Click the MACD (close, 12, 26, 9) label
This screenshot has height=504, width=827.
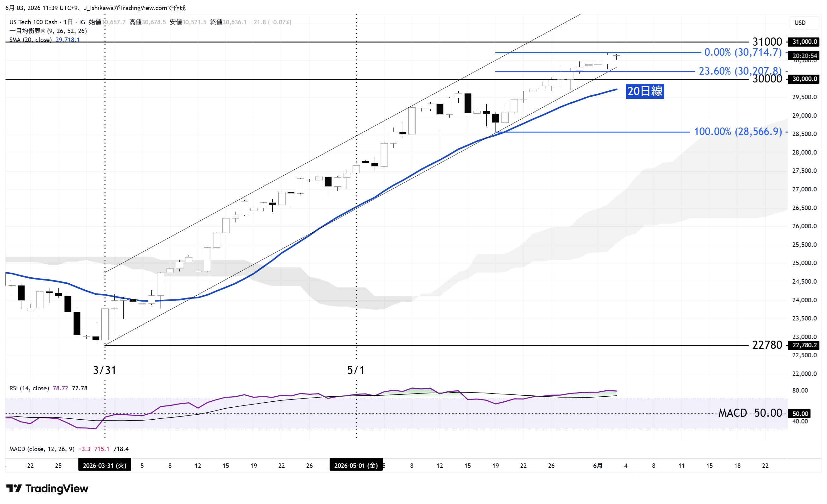42,449
